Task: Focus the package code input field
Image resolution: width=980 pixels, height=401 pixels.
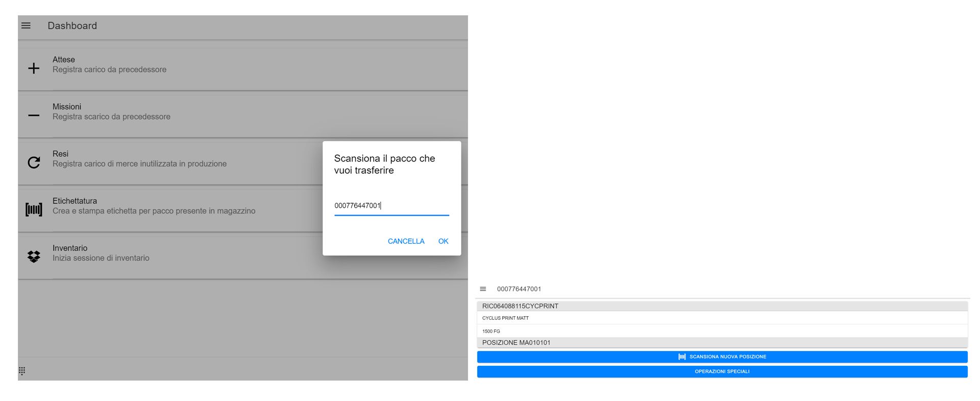Action: click(x=392, y=206)
